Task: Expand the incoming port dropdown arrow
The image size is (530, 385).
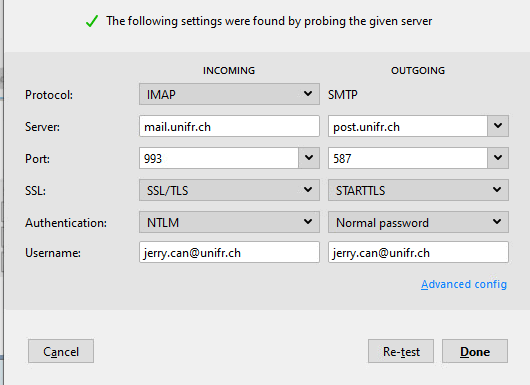Action: [x=309, y=158]
